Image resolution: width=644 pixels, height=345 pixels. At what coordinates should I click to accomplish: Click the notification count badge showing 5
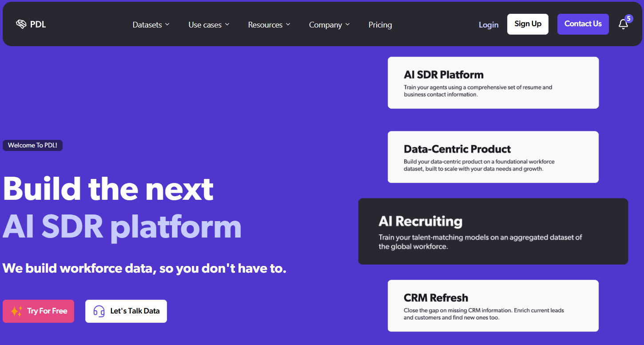pyautogui.click(x=628, y=19)
